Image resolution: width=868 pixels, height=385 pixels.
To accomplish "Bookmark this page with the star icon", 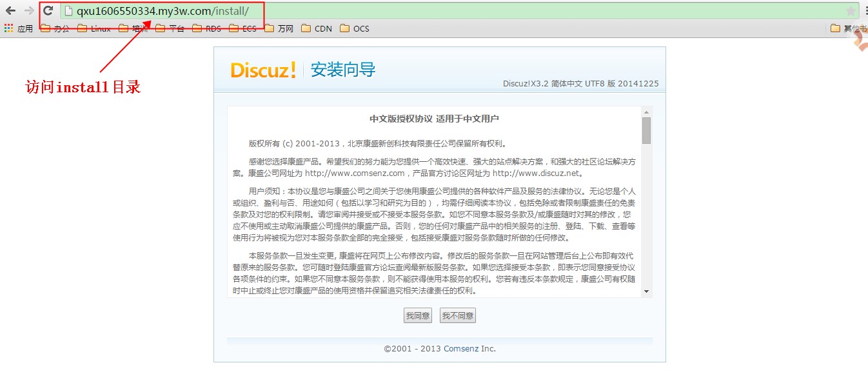I will coord(851,11).
